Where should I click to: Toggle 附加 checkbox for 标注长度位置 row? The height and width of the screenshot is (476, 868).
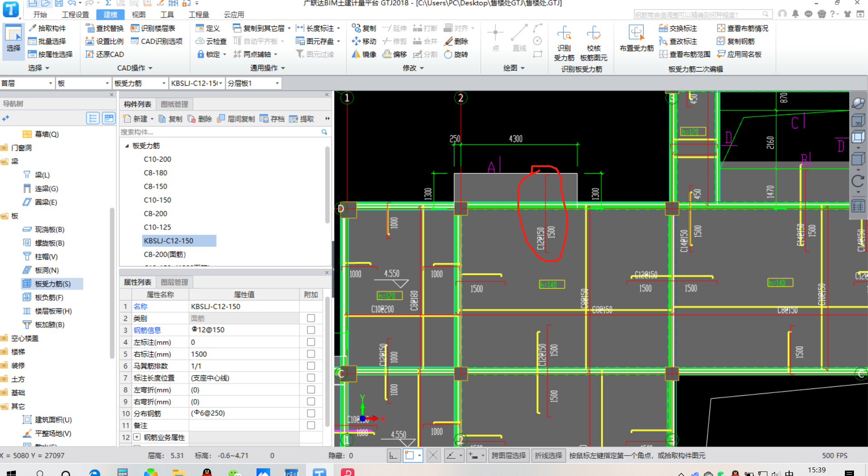311,378
